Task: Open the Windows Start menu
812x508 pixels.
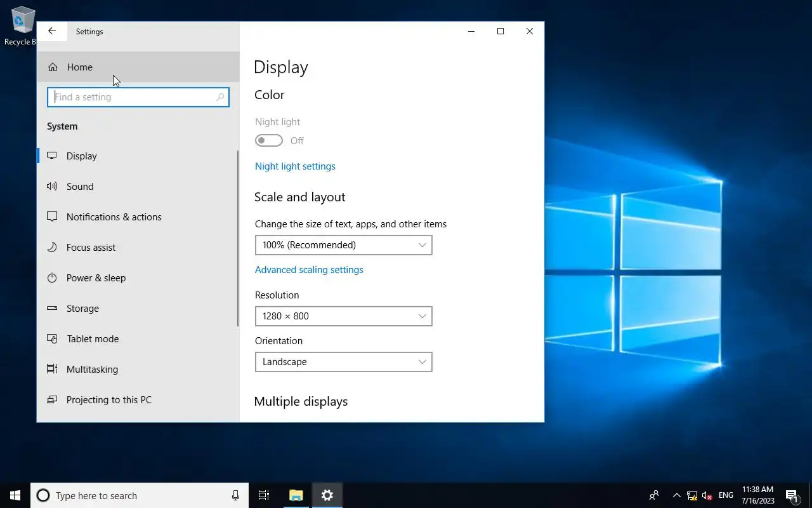Action: click(x=15, y=495)
